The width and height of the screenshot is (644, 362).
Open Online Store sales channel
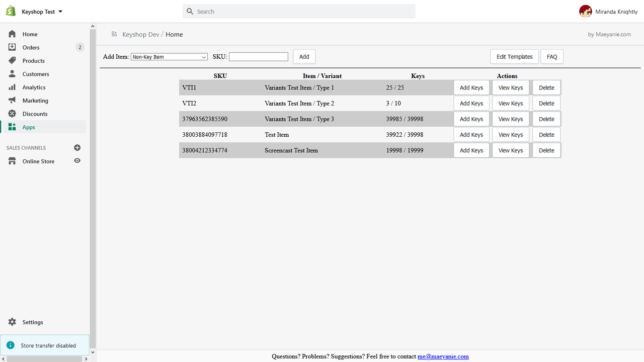[38, 161]
